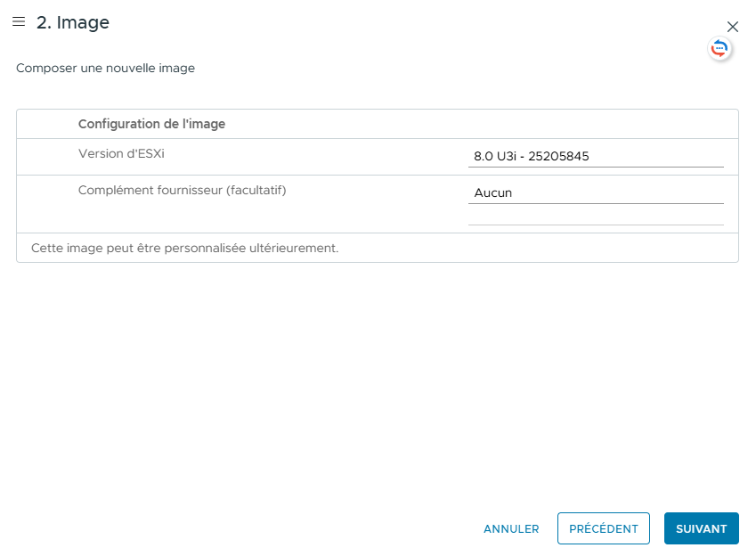
Task: Go back with the PRÉCÉDENT button
Action: pyautogui.click(x=603, y=528)
